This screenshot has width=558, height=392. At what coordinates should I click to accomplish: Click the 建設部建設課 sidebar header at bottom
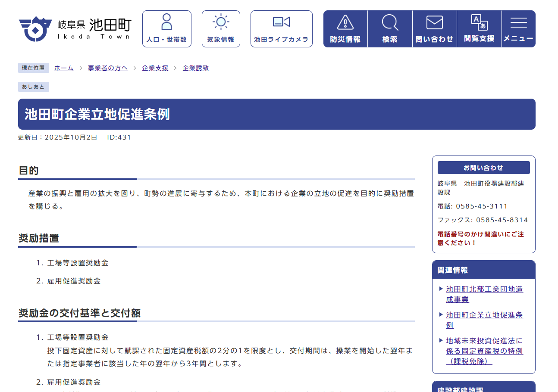pos(484,387)
